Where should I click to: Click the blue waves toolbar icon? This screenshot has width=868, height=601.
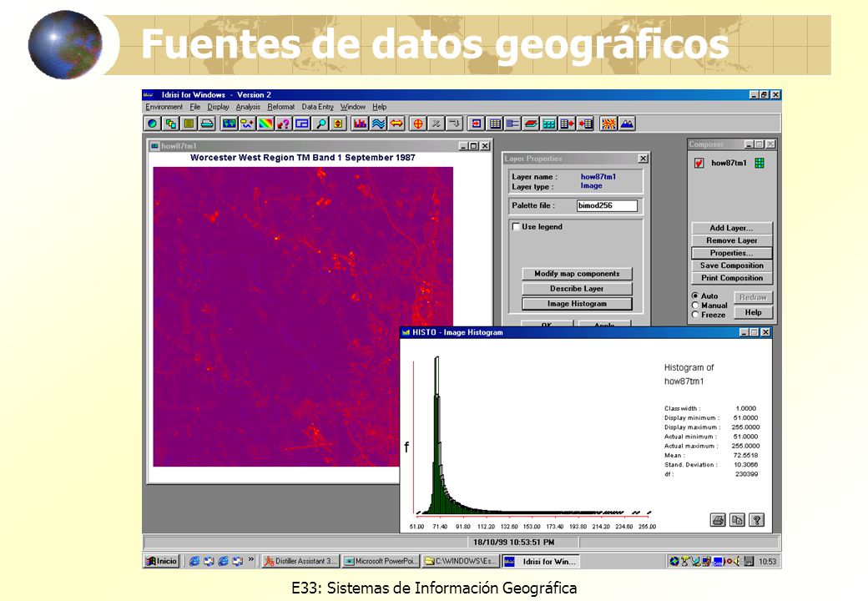pos(378,124)
